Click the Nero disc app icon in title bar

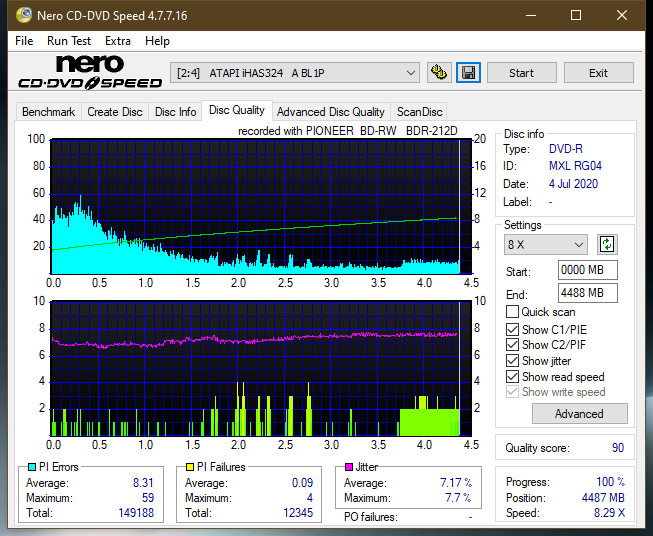pos(24,15)
